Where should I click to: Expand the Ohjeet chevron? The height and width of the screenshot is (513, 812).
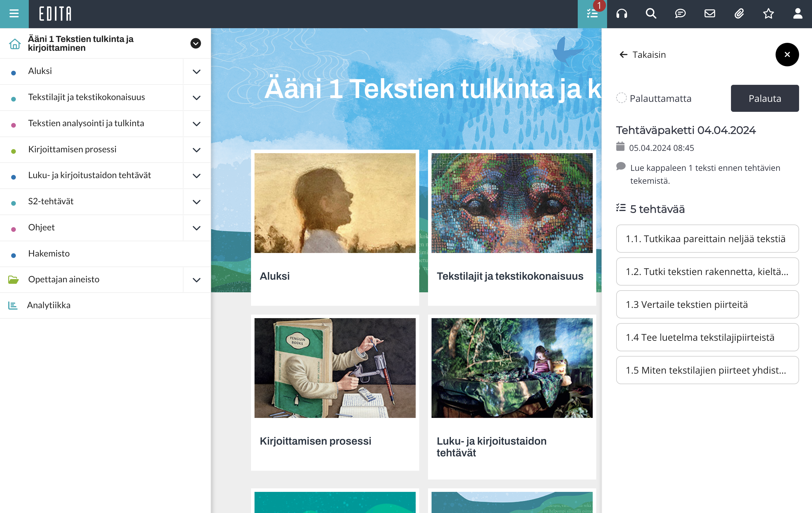197,228
